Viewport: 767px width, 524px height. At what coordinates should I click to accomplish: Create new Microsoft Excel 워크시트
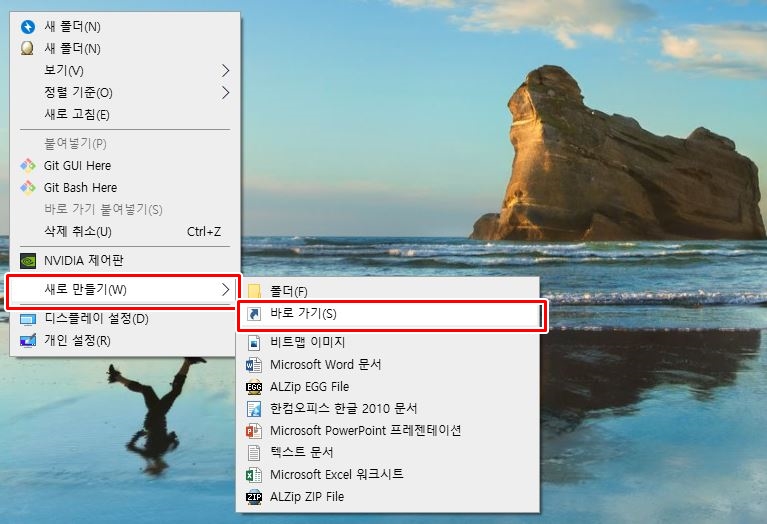pyautogui.click(x=388, y=475)
